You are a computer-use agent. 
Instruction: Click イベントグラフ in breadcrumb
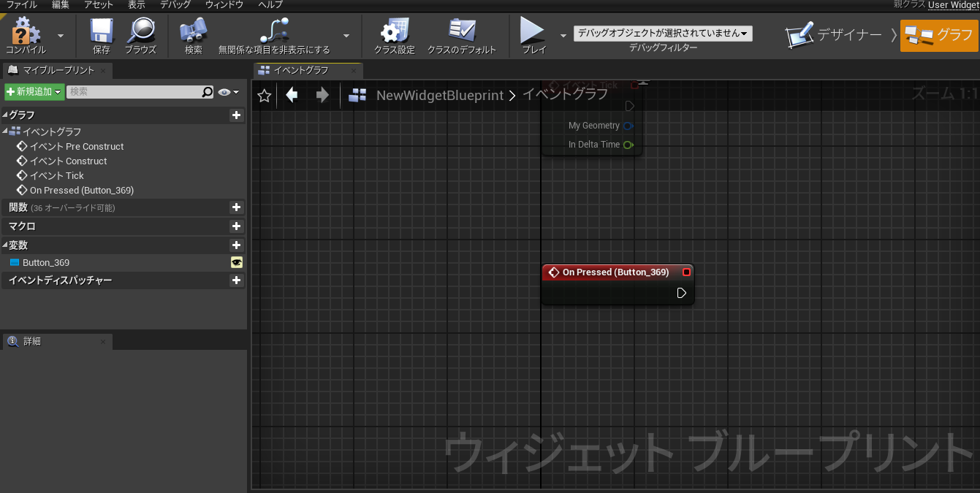pyautogui.click(x=565, y=95)
